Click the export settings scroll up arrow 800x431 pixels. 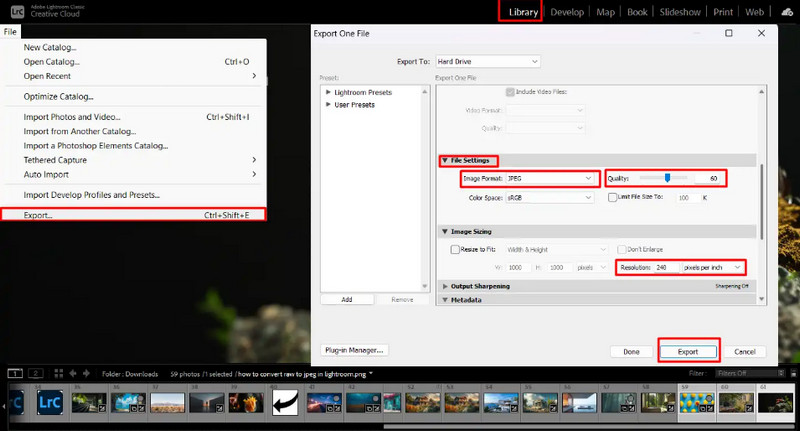pos(761,92)
